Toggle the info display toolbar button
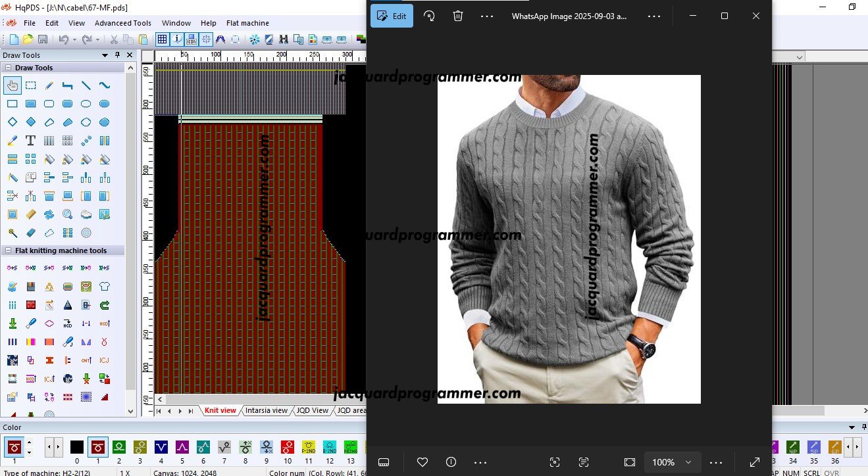 tap(177, 39)
